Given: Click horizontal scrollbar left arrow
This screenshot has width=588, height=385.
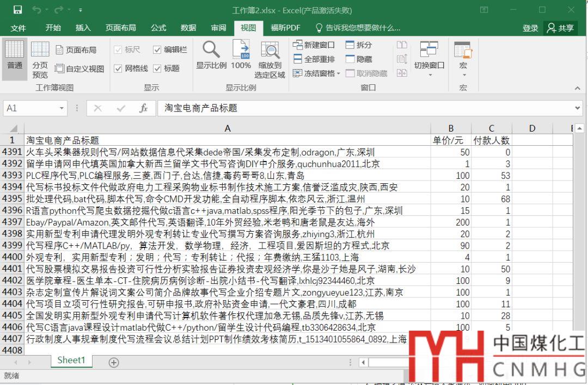Looking at the screenshot, I should tap(363, 362).
